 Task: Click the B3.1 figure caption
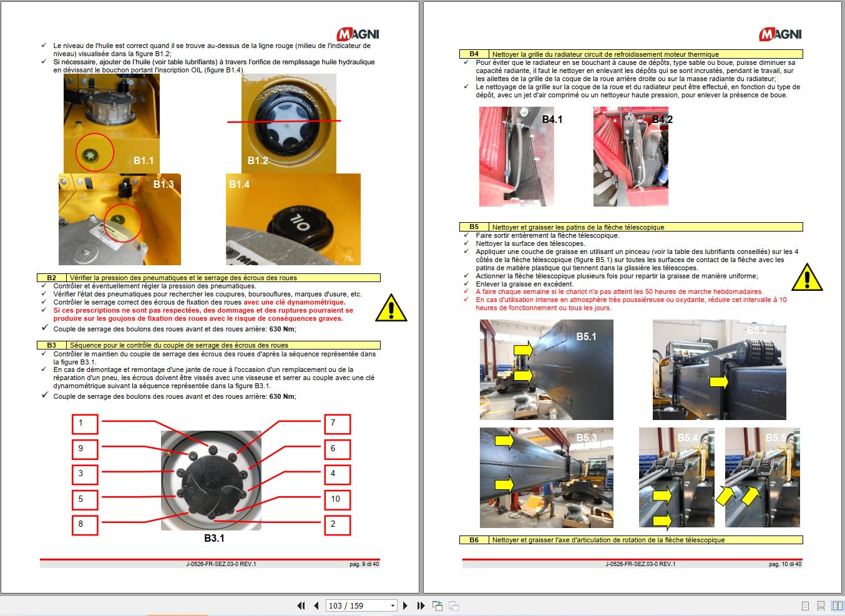click(214, 538)
